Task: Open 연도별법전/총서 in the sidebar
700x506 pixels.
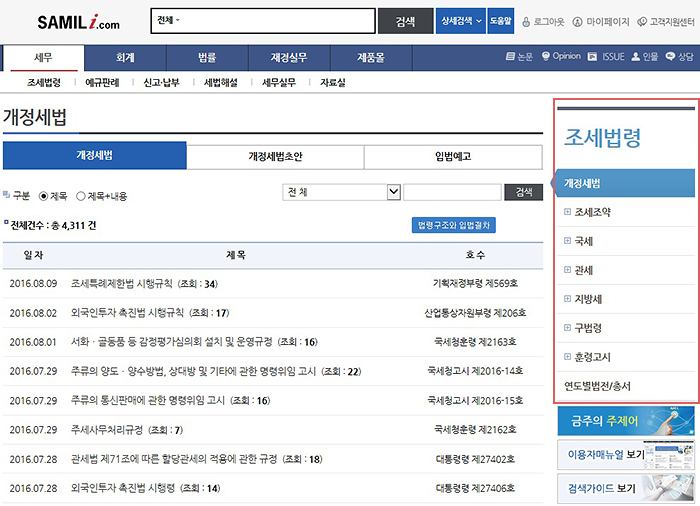Action: tap(597, 386)
